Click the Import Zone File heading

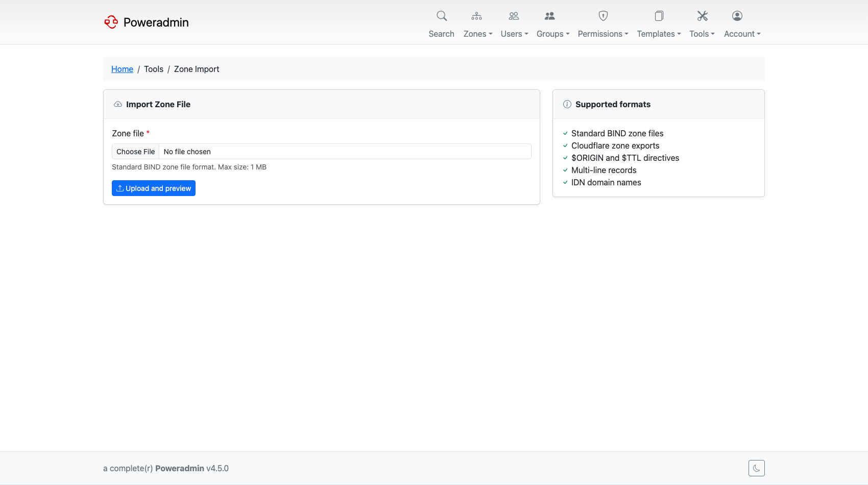coord(158,104)
